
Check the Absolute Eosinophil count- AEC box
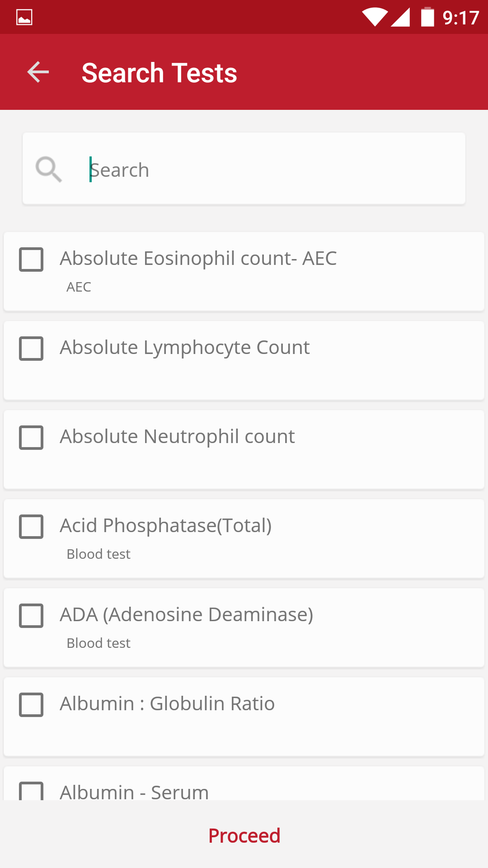(31, 259)
